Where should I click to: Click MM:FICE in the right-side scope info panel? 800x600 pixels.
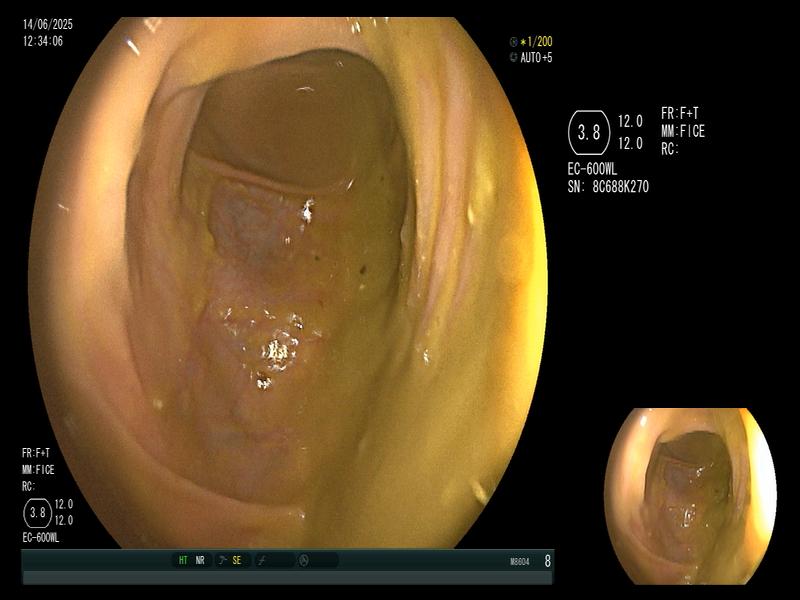683,132
